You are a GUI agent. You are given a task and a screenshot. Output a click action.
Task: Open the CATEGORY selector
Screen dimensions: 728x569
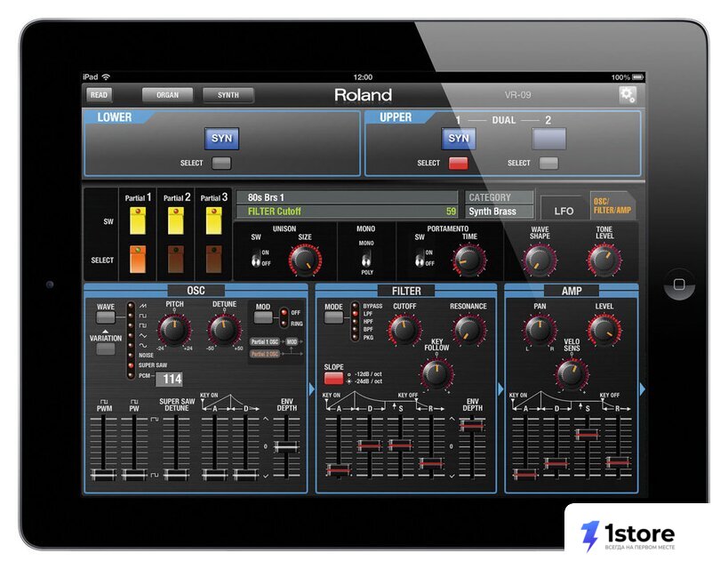[499, 197]
